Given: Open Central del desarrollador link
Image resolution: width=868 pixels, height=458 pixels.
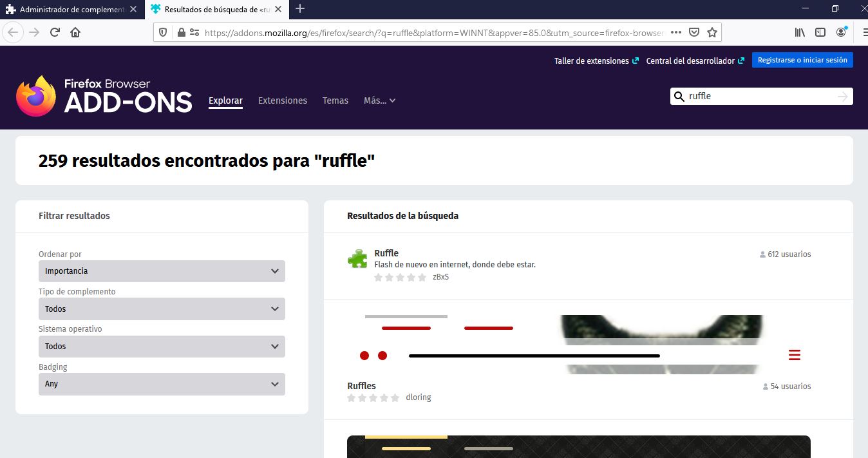Looking at the screenshot, I should pos(695,61).
